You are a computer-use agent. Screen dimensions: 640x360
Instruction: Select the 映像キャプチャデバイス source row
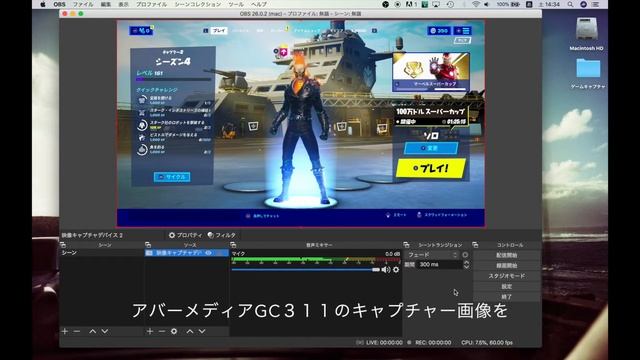[x=187, y=253]
